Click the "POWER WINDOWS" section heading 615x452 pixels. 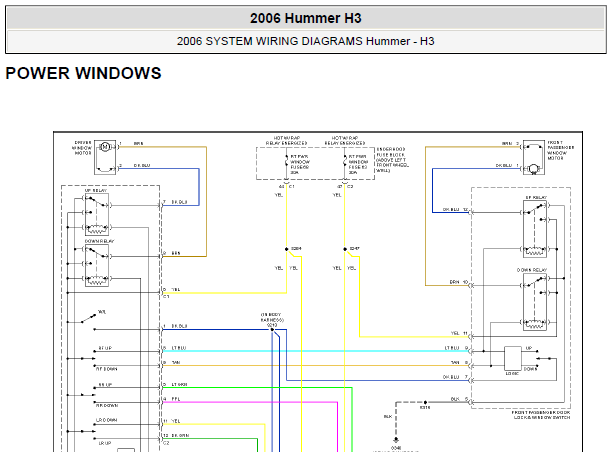click(x=84, y=73)
